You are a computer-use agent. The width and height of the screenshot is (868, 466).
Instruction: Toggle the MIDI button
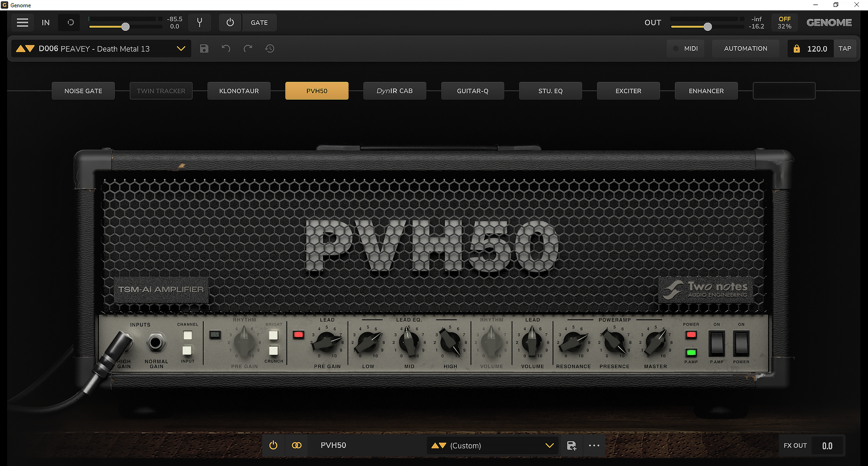[x=685, y=48]
